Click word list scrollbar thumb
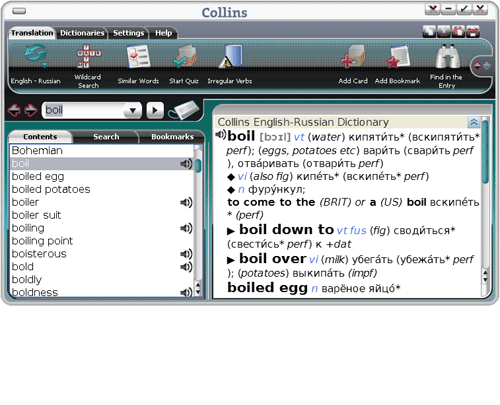The image size is (500, 405). click(198, 166)
